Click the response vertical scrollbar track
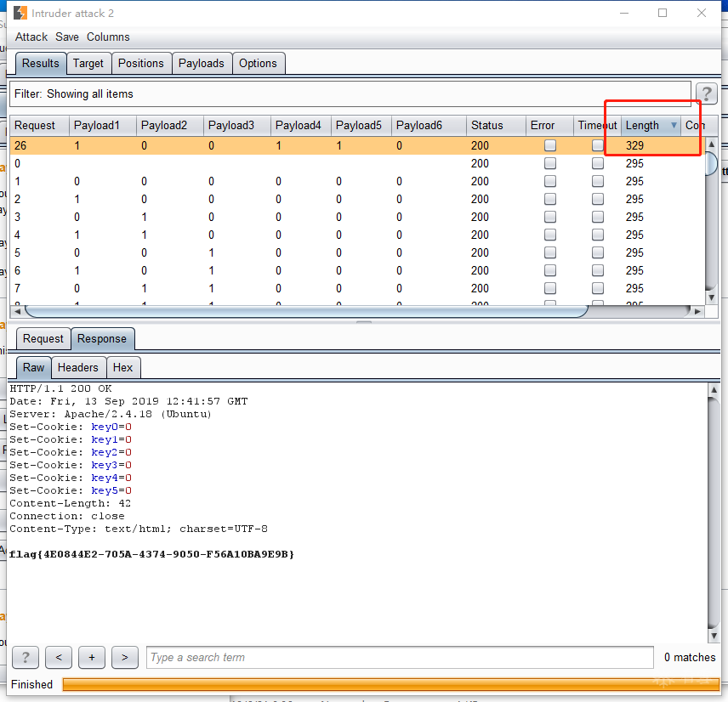 click(x=714, y=512)
